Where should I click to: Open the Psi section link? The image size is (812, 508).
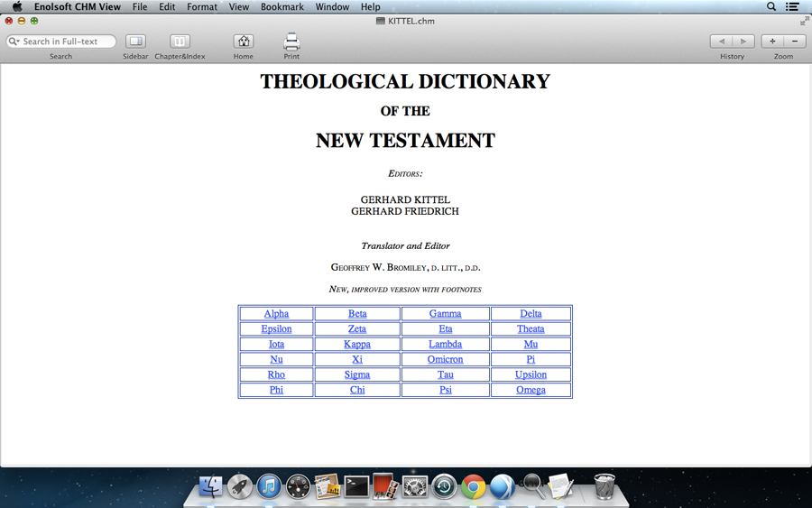[x=446, y=390]
